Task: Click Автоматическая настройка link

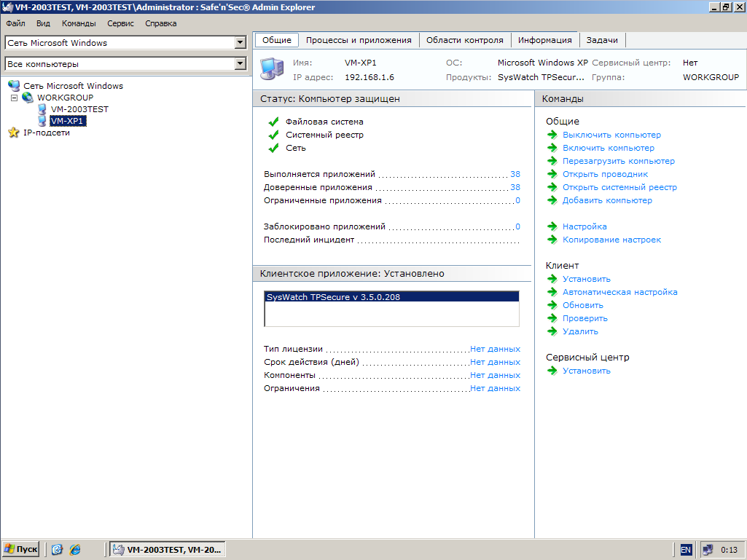Action: click(619, 292)
